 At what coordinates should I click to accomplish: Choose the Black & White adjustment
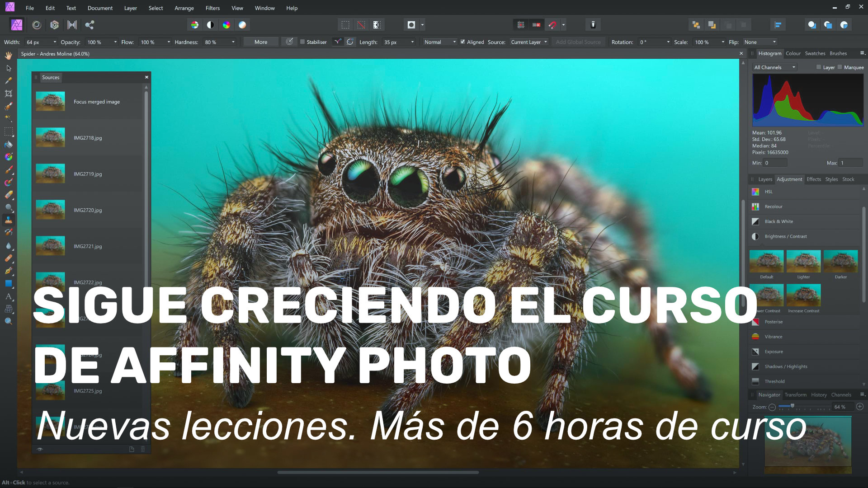(x=805, y=221)
